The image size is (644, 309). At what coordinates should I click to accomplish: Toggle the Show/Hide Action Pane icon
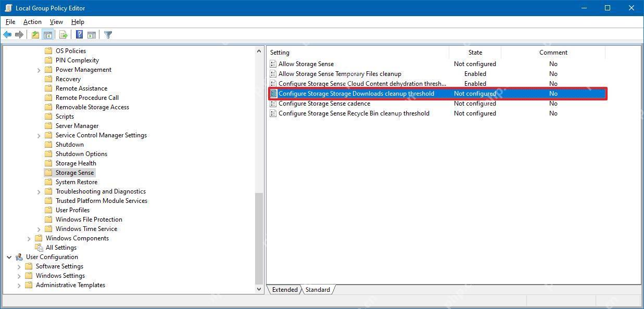92,35
